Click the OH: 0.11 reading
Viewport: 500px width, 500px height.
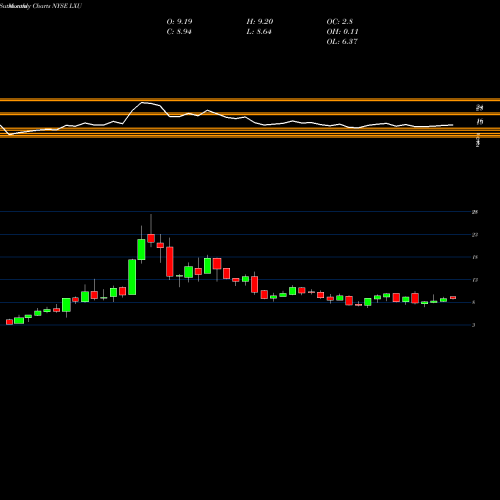click(342, 32)
